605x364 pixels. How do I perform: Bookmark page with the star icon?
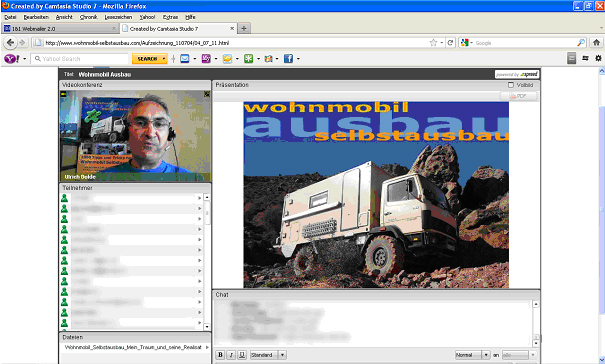pos(433,43)
